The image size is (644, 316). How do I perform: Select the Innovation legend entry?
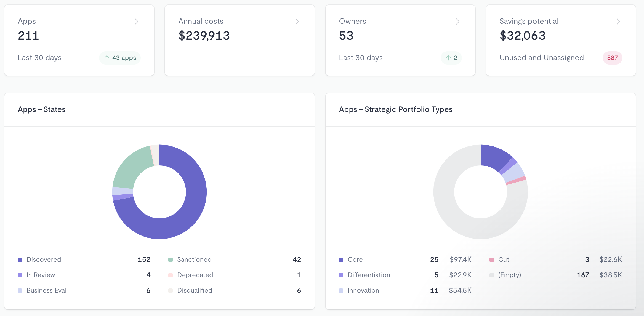[x=363, y=290]
